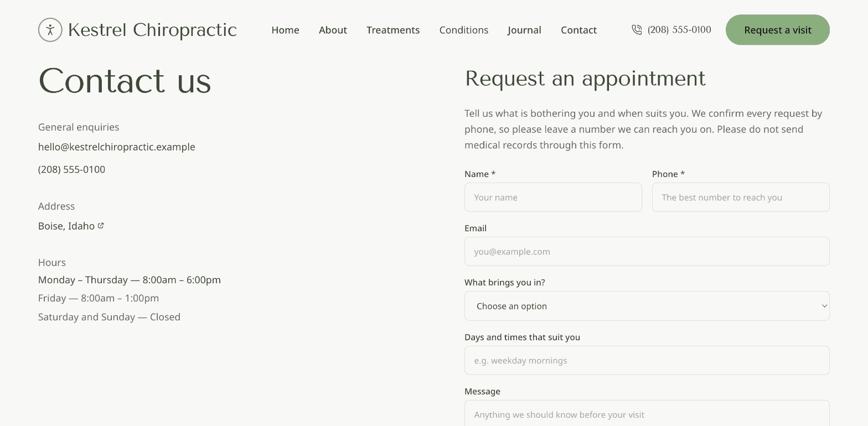Open the Journal page

point(524,30)
